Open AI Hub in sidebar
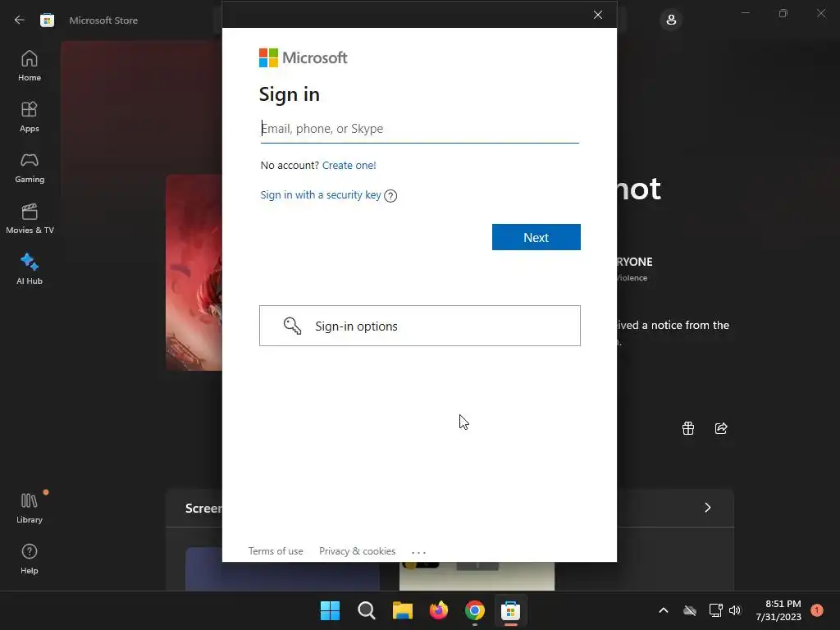The image size is (840, 630). point(30,269)
